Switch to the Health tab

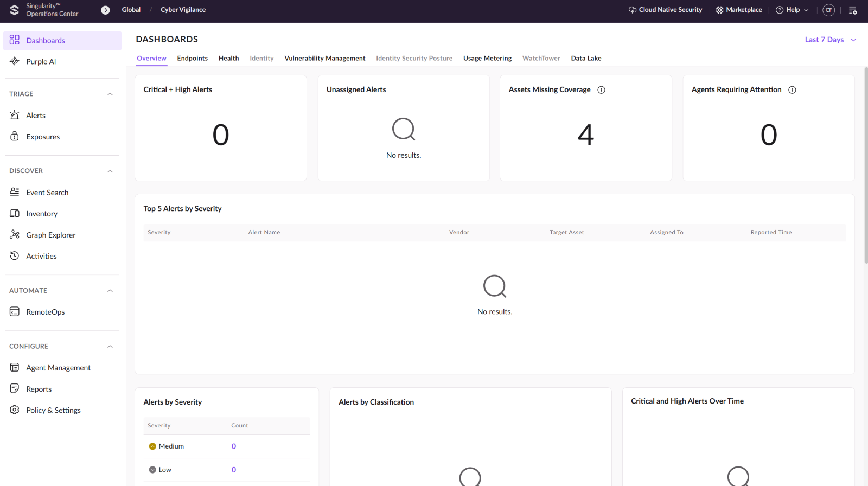coord(229,59)
